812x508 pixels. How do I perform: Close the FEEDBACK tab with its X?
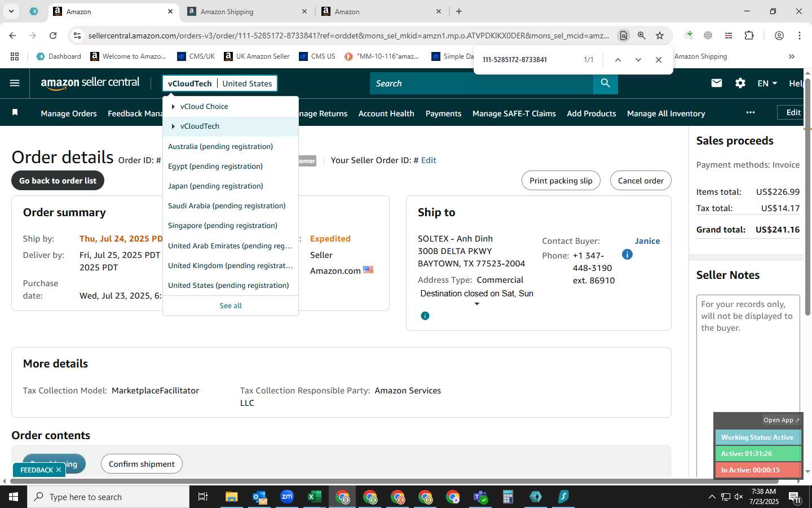click(59, 470)
